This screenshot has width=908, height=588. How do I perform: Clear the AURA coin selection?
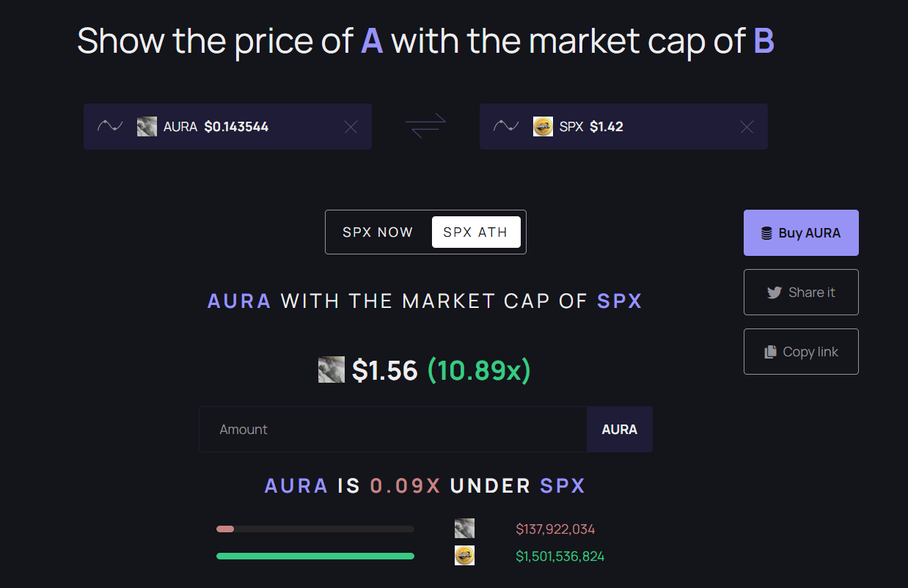[351, 127]
